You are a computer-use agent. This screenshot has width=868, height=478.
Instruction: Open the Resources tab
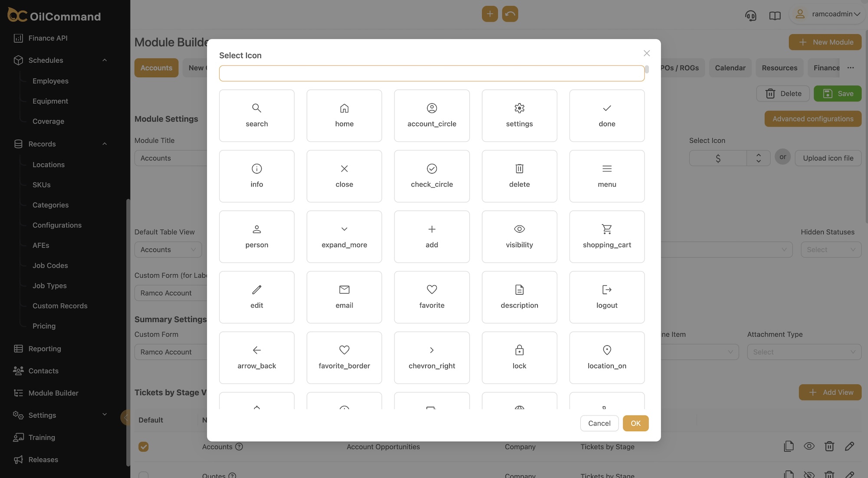click(x=779, y=68)
